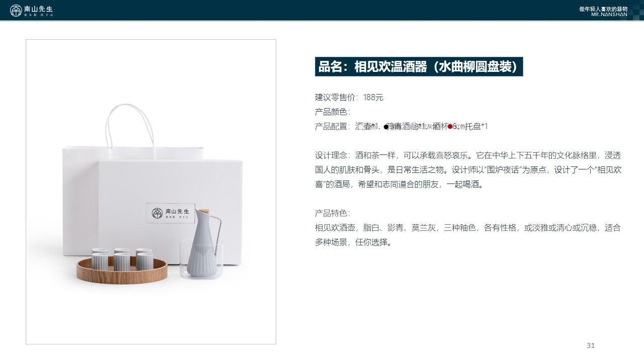This screenshot has width=644, height=362.
Task: Select the product title 相见欢温酒器 banner
Action: 419,66
